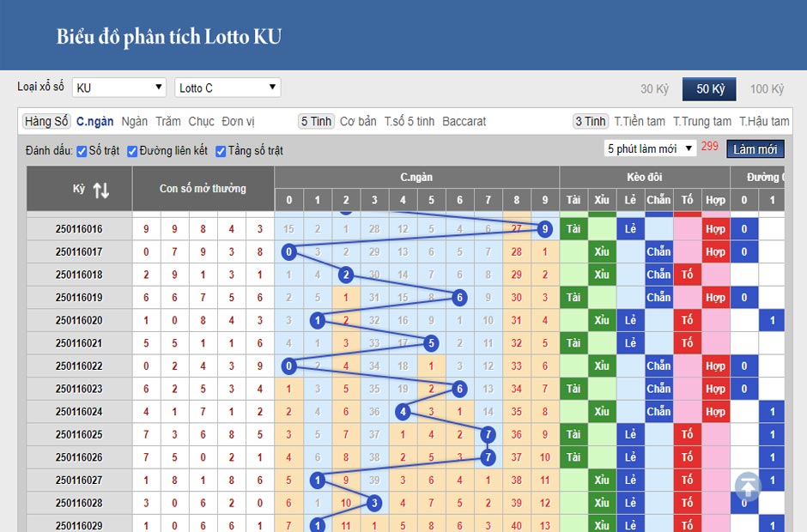
Task: Click the Kỳ sort arrows icon
Action: pyautogui.click(x=101, y=190)
